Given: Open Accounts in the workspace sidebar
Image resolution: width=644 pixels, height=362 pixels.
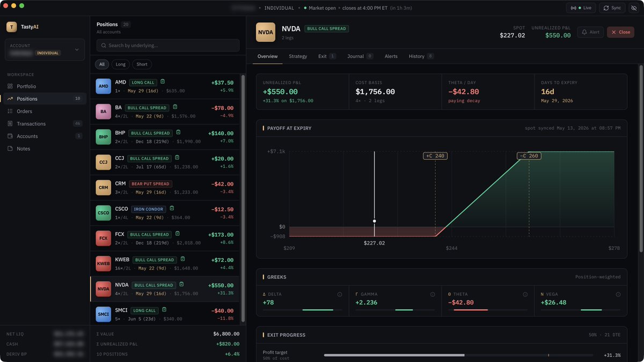Looking at the screenshot, I should [44, 136].
